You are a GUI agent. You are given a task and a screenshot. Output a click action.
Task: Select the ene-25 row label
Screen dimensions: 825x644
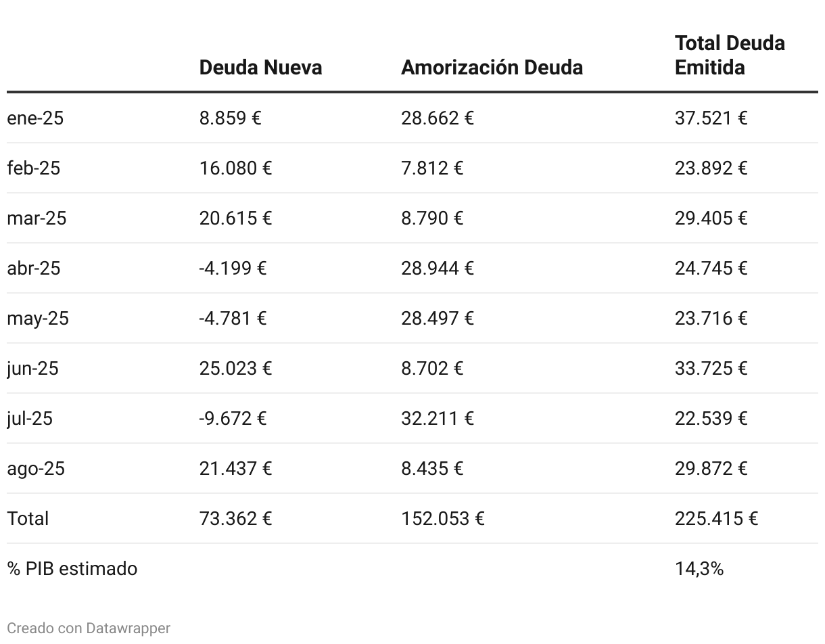[35, 118]
